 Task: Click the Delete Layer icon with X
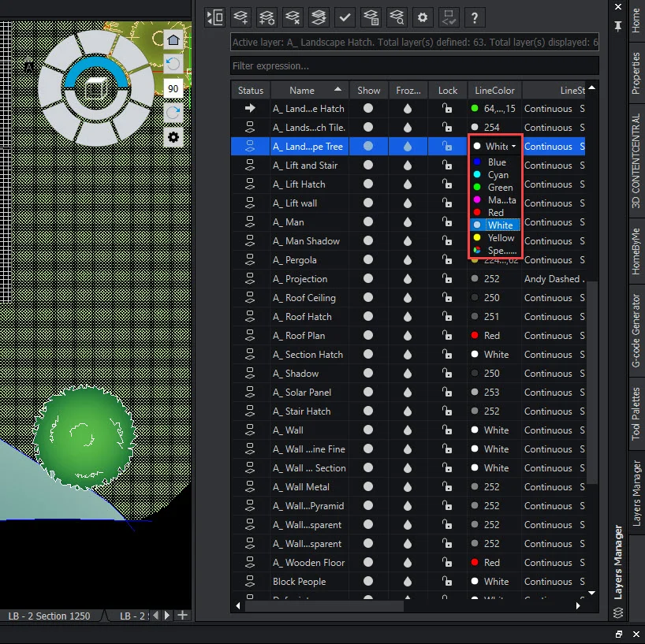coord(293,17)
